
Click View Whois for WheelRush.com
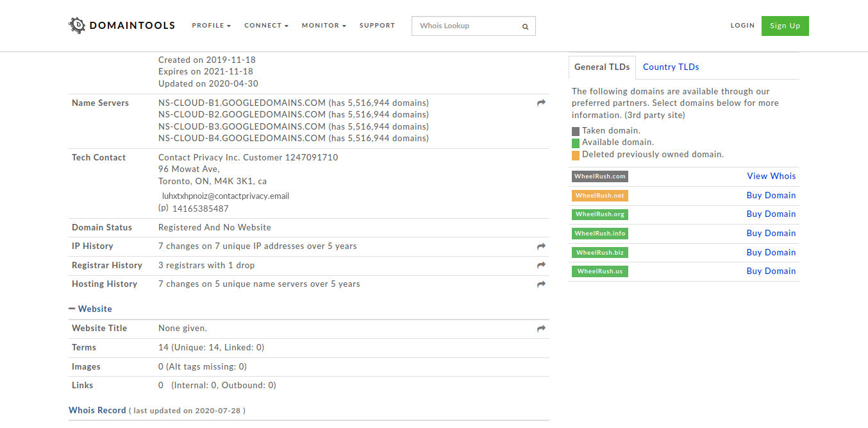pos(771,176)
